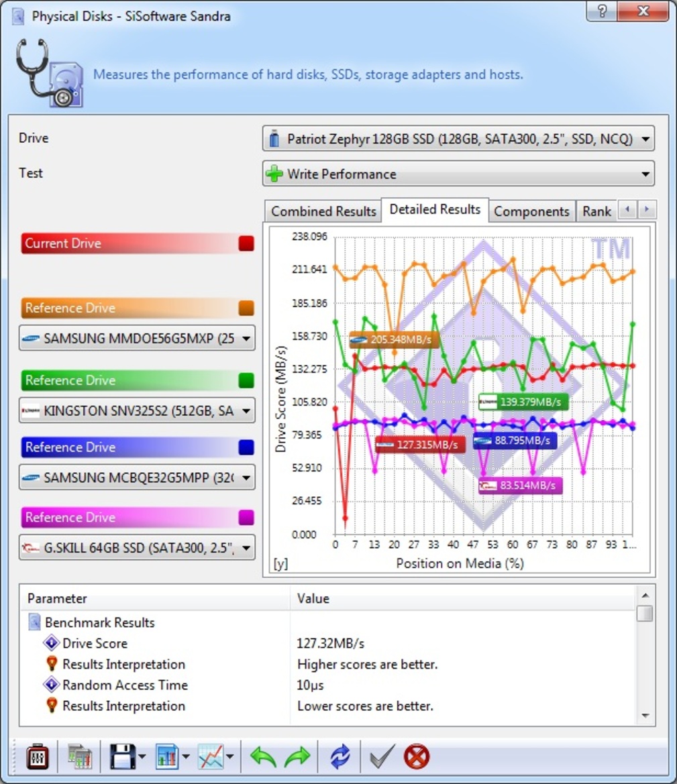The image size is (677, 784).
Task: Click the 'Higher scores are better.' value
Action: 367,665
